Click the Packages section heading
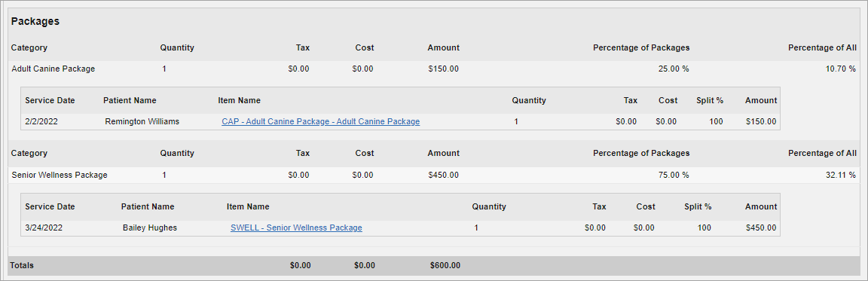The width and height of the screenshot is (868, 281). point(35,22)
